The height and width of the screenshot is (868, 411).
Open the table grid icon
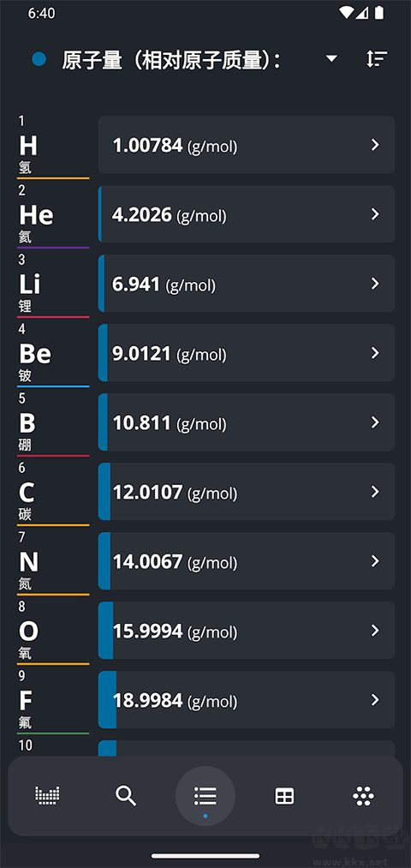click(284, 796)
